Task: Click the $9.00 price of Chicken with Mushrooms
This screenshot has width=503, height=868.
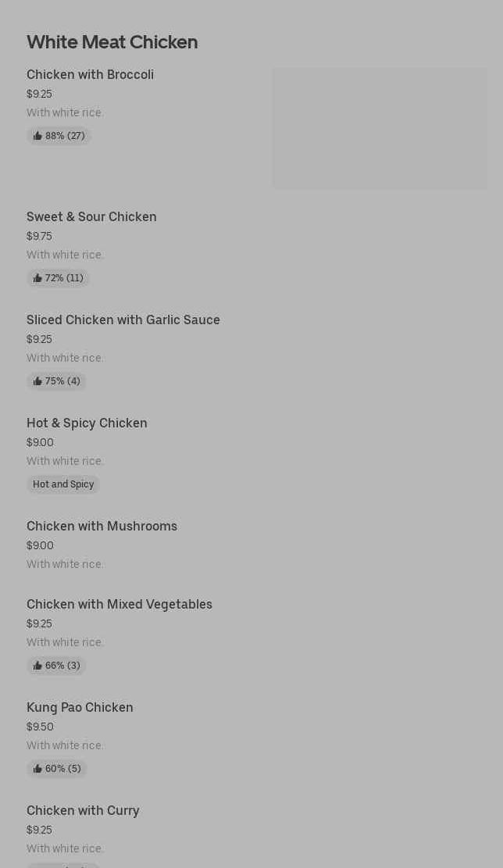Action: click(x=40, y=545)
